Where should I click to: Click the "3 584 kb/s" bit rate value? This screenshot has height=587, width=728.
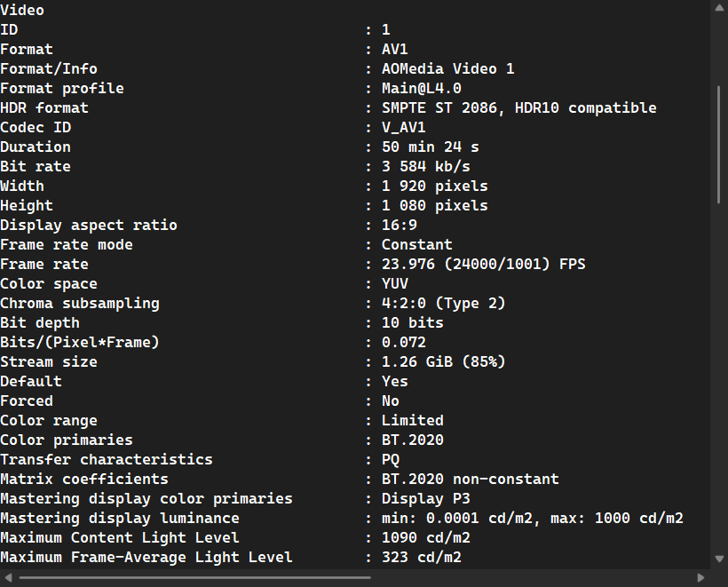(425, 167)
